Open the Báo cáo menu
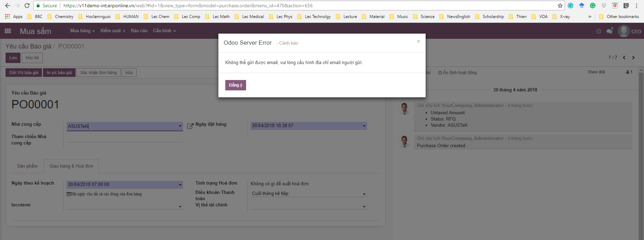 coord(139,31)
